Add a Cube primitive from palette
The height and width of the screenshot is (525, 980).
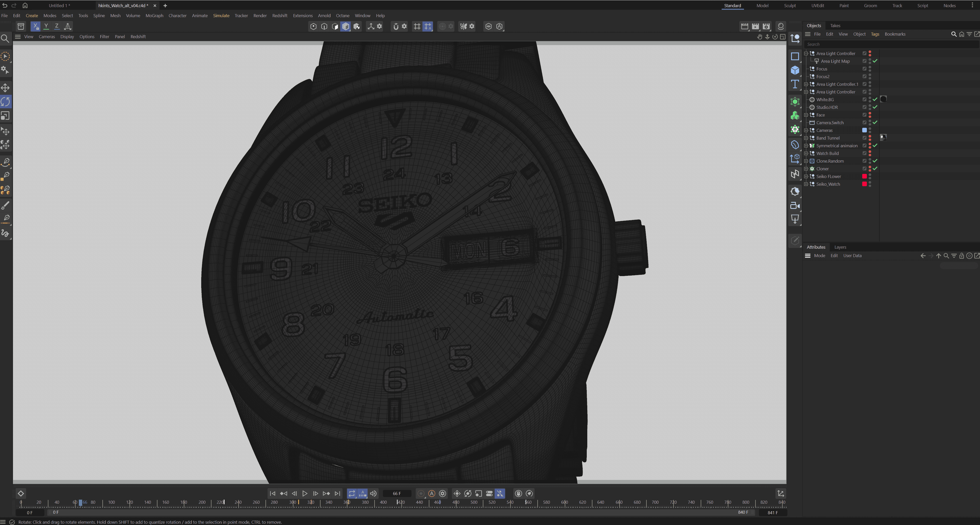[x=795, y=70]
